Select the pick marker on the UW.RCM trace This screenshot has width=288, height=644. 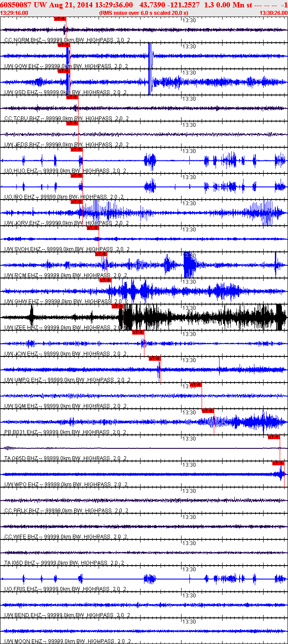pyautogui.click(x=101, y=254)
